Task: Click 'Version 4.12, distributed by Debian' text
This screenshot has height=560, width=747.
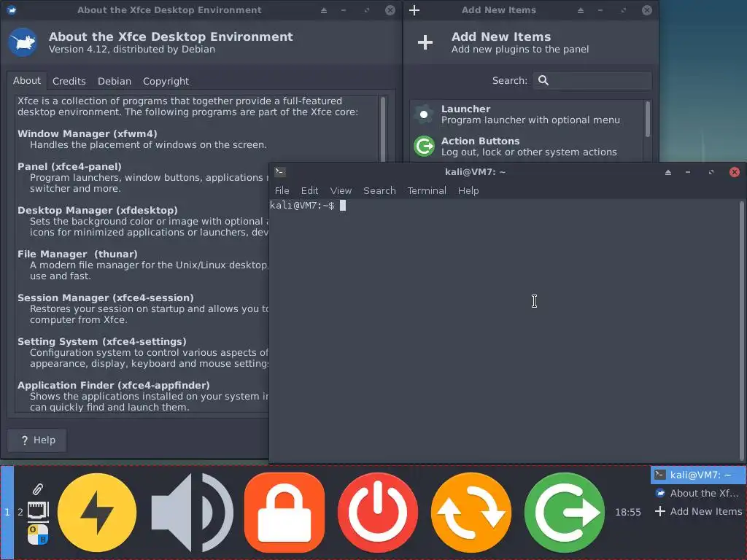Action: coord(132,49)
